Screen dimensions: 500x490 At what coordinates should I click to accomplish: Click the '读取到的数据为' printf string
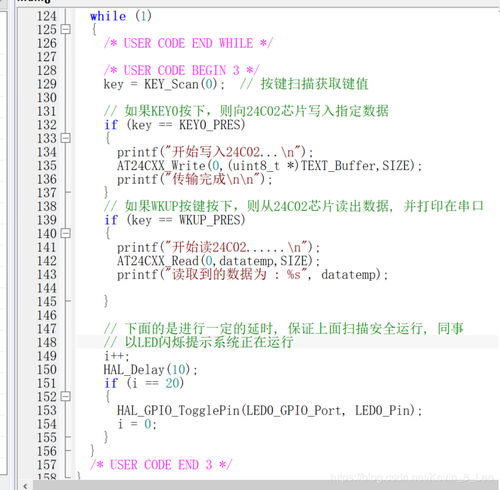click(x=236, y=275)
